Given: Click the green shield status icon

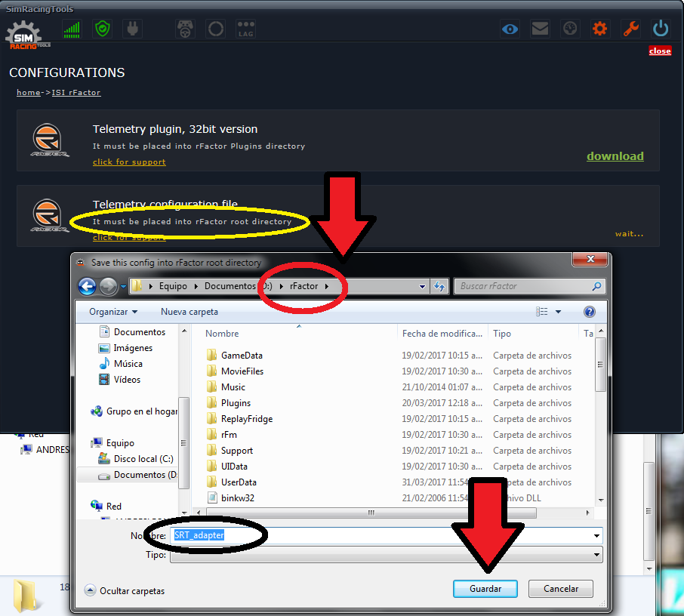Looking at the screenshot, I should click(103, 29).
